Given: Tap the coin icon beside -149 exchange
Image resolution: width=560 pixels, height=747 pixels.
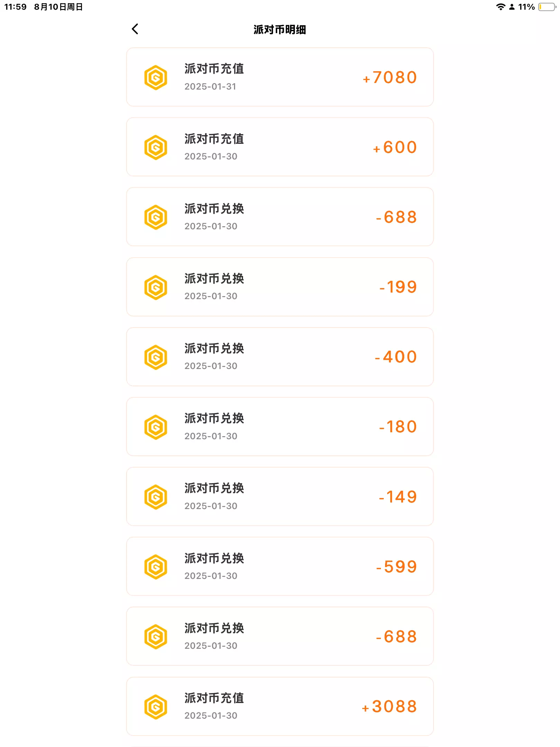Looking at the screenshot, I should click(x=156, y=497).
